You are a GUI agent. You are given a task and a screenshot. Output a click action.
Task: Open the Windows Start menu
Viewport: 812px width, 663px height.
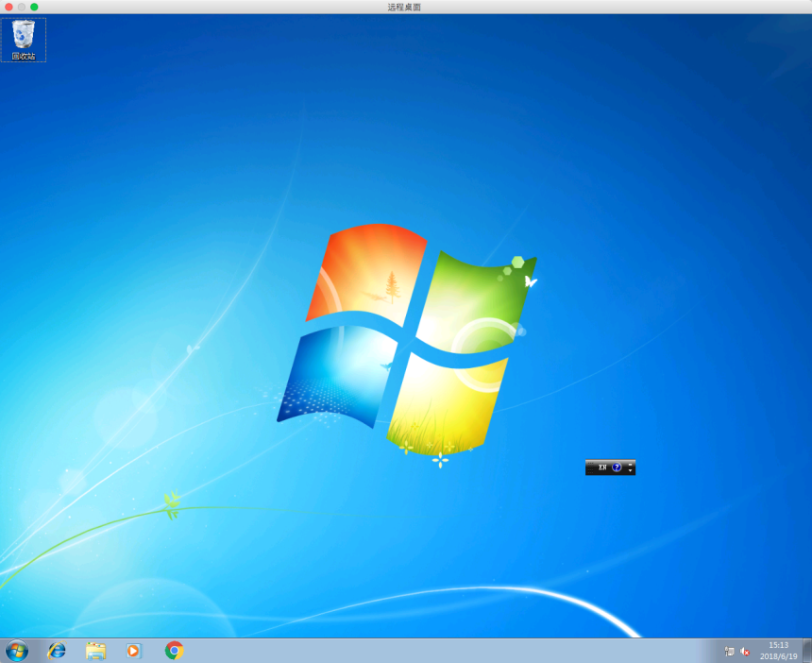click(x=17, y=651)
